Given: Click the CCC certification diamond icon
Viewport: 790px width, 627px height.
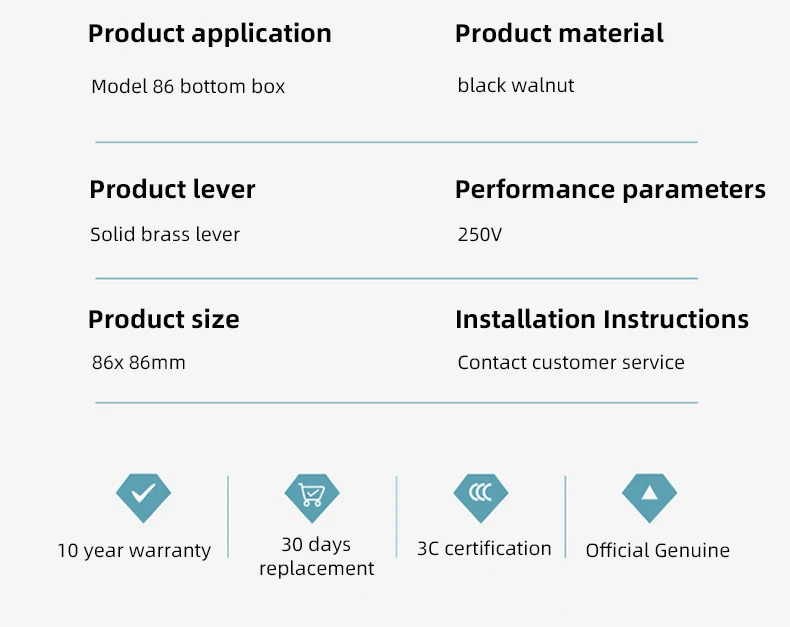Looking at the screenshot, I should click(481, 498).
